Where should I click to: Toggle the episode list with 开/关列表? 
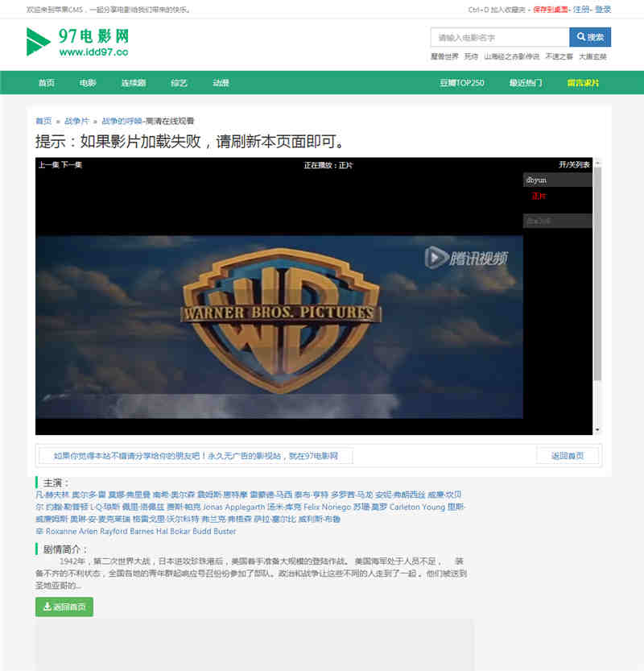tap(574, 165)
